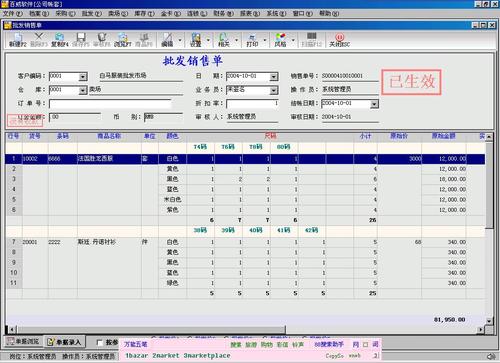Click the 新建F2 new document toolbar icon
Image resolution: width=500 pixels, height=363 pixels.
click(x=17, y=39)
